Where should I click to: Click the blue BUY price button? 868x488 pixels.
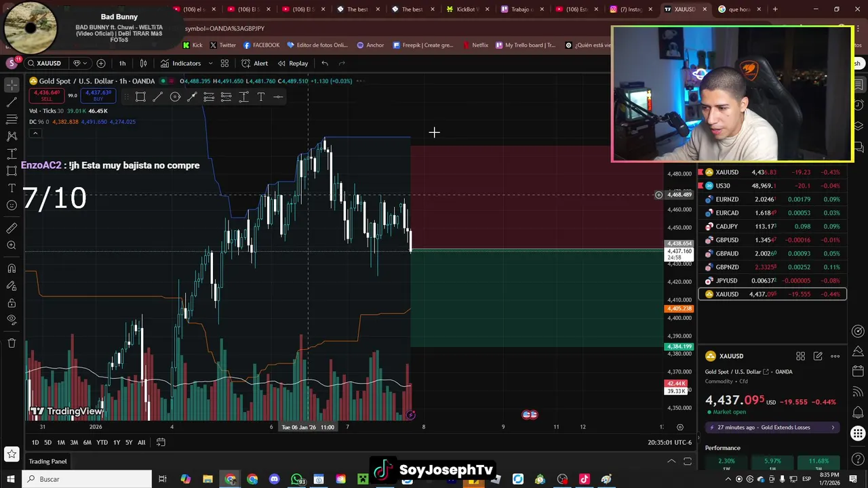click(x=98, y=96)
